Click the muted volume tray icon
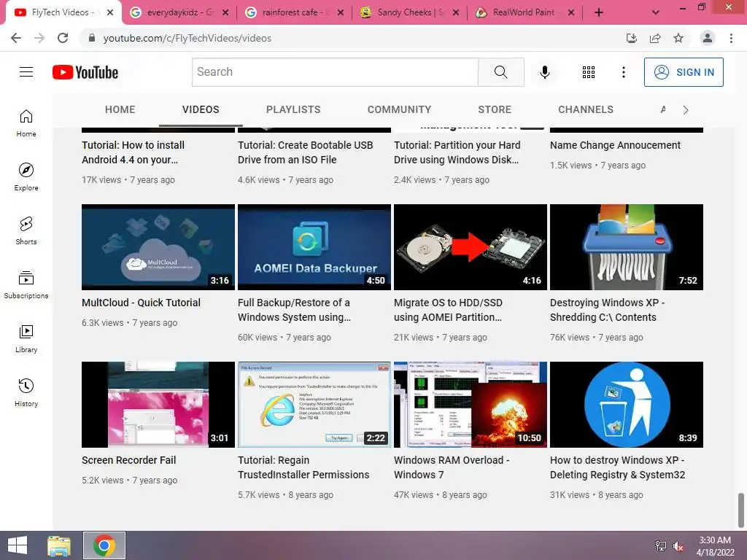The width and height of the screenshot is (747, 560). [x=678, y=546]
